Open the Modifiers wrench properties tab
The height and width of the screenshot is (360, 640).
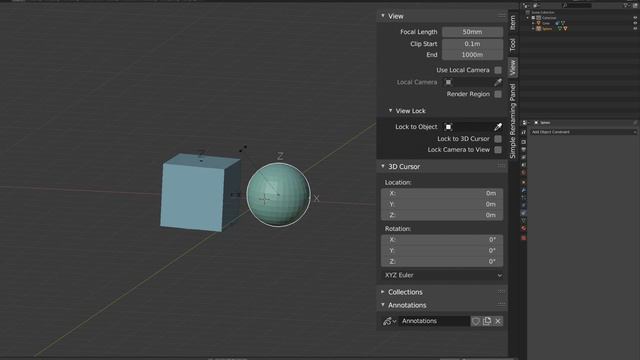(x=524, y=190)
